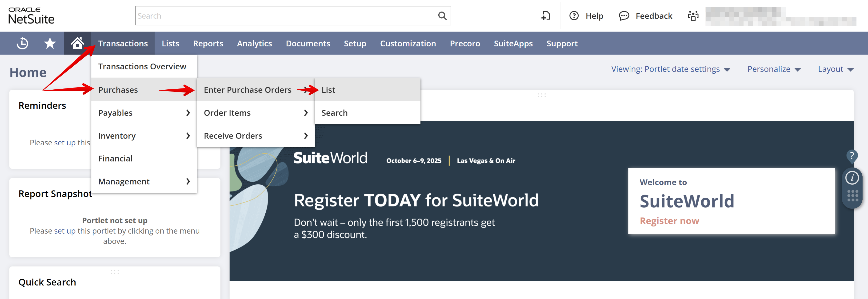868x299 pixels.
Task: Open the Setup menu
Action: pyautogui.click(x=355, y=44)
